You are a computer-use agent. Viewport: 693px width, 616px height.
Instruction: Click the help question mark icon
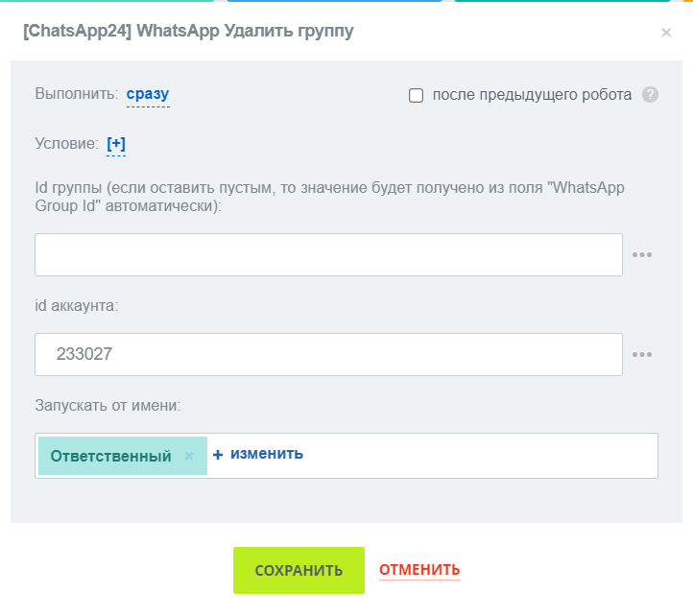pos(650,95)
